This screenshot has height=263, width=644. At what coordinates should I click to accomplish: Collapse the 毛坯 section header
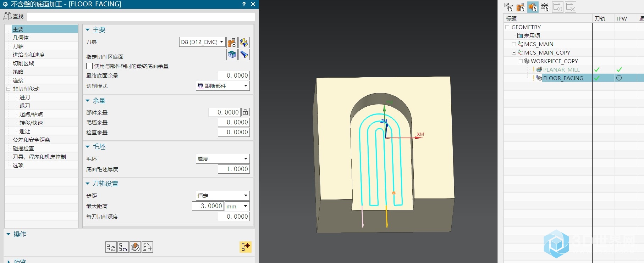pos(88,147)
